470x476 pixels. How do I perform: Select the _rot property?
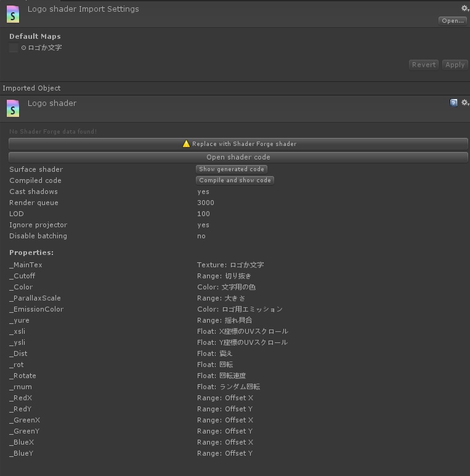click(17, 365)
